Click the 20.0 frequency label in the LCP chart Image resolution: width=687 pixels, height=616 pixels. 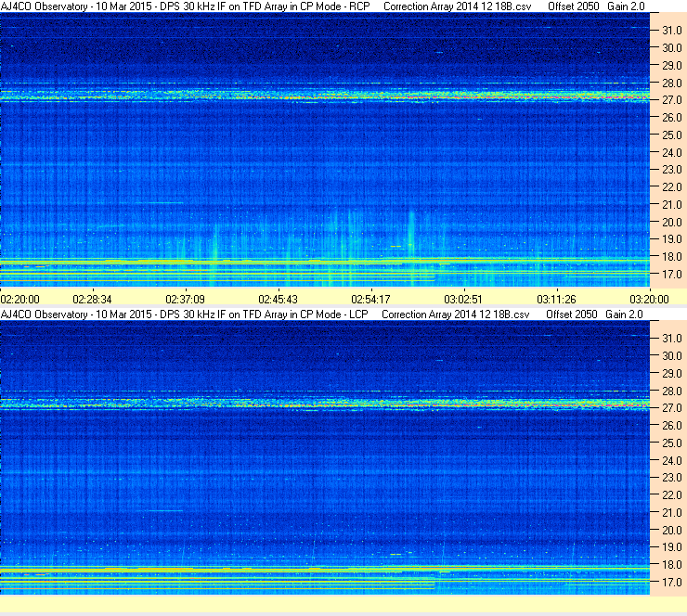click(x=672, y=531)
